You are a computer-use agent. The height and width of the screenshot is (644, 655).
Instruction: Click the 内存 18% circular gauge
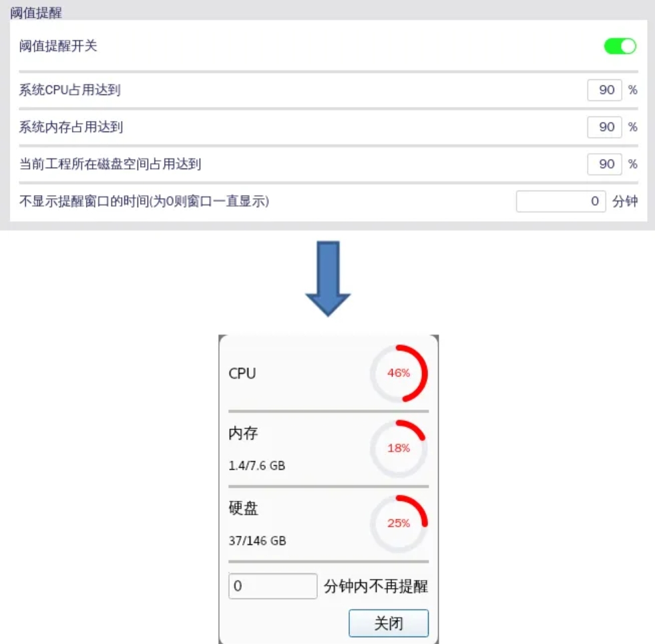399,448
